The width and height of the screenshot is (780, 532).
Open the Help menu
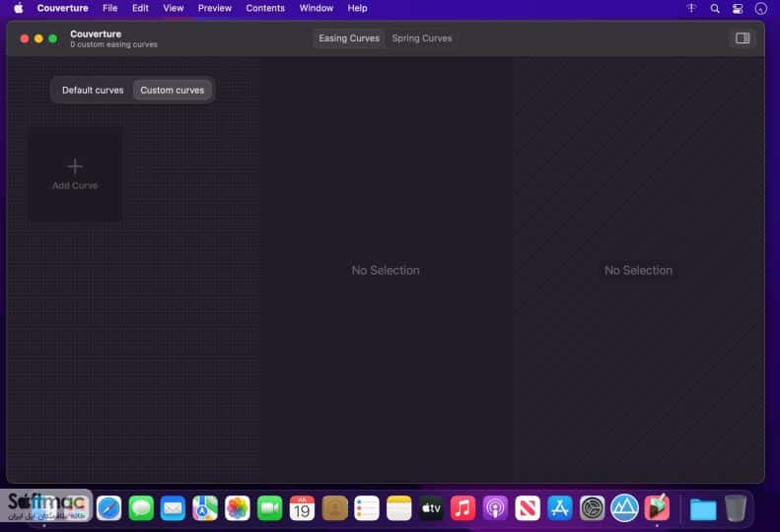[357, 9]
